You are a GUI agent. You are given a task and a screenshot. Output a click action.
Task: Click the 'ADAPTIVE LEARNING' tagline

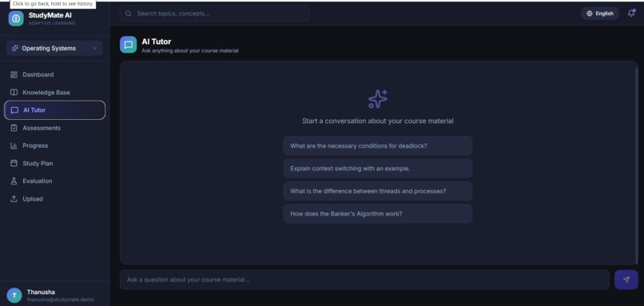click(52, 23)
